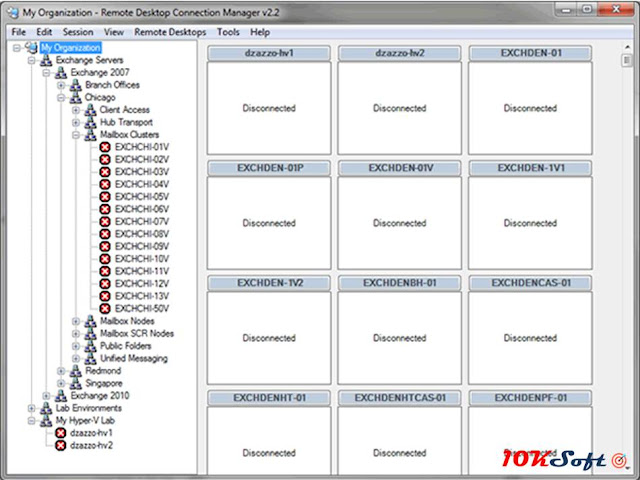The width and height of the screenshot is (640, 480).
Task: Collapse the Chicago group
Action: point(61,98)
